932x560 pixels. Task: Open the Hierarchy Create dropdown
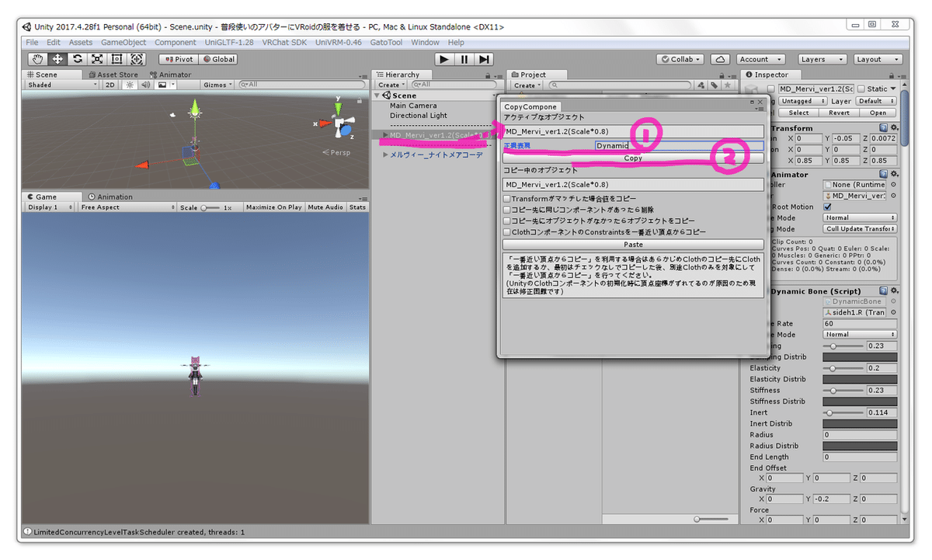390,85
